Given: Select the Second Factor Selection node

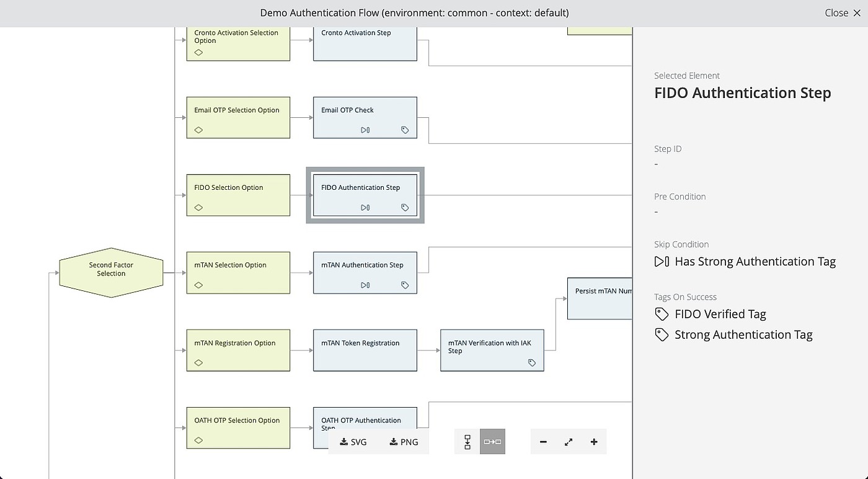Looking at the screenshot, I should click(111, 273).
